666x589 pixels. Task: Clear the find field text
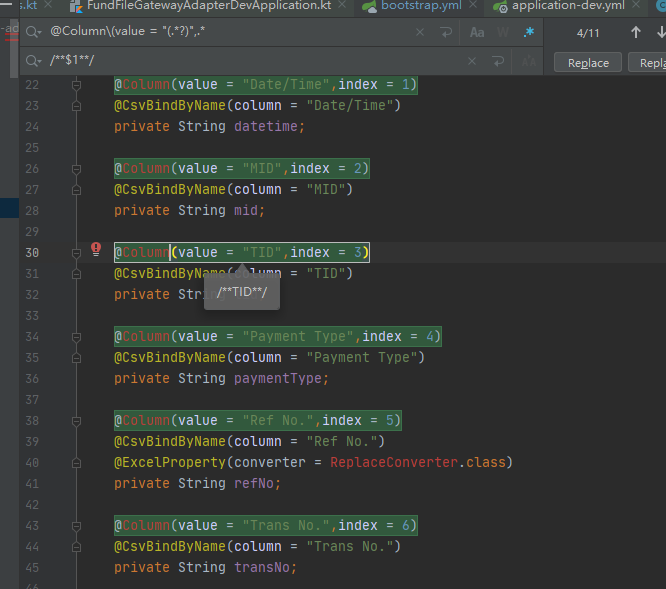420,32
